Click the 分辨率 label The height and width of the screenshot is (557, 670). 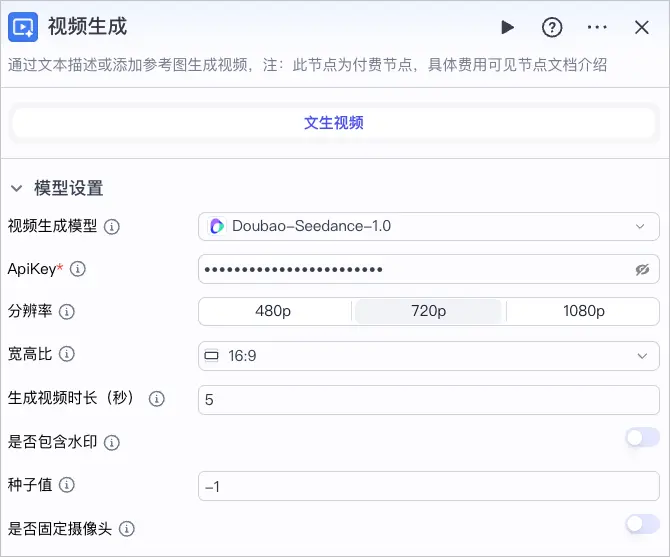30,311
